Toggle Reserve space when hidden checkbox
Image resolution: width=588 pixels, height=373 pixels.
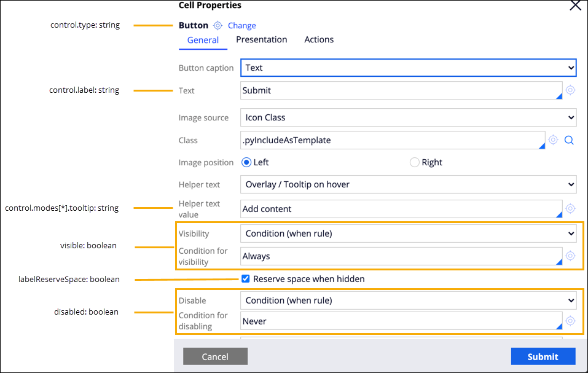246,279
